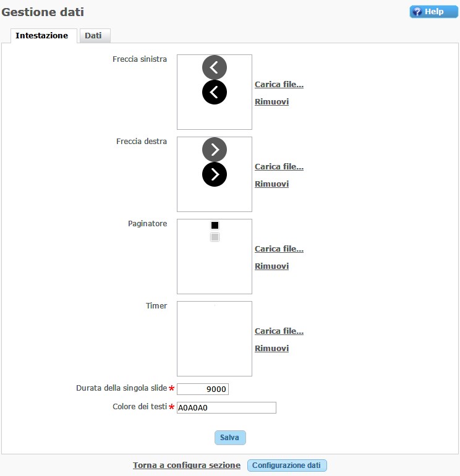
Task: Click the Timer image preview box
Action: click(x=215, y=339)
